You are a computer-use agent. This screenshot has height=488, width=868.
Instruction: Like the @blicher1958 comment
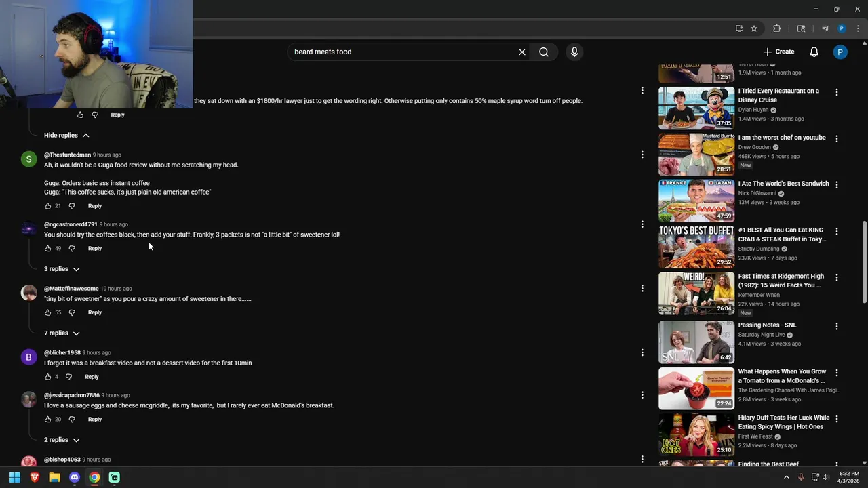47,377
